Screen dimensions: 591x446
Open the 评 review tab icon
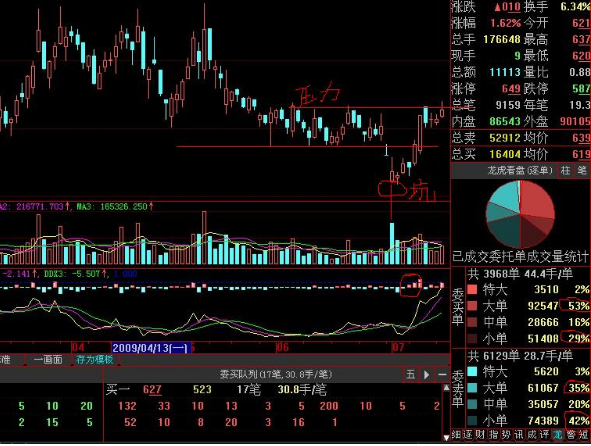point(545,435)
